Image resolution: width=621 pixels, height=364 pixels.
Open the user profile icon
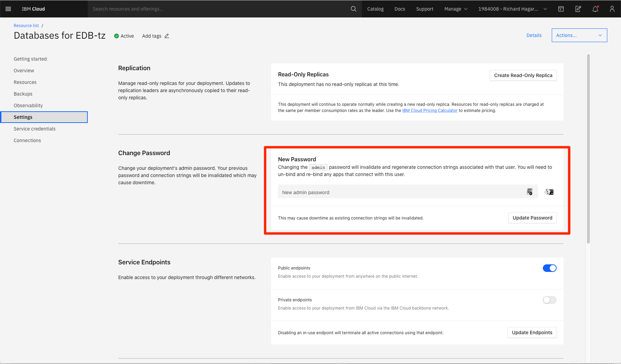[x=612, y=9]
